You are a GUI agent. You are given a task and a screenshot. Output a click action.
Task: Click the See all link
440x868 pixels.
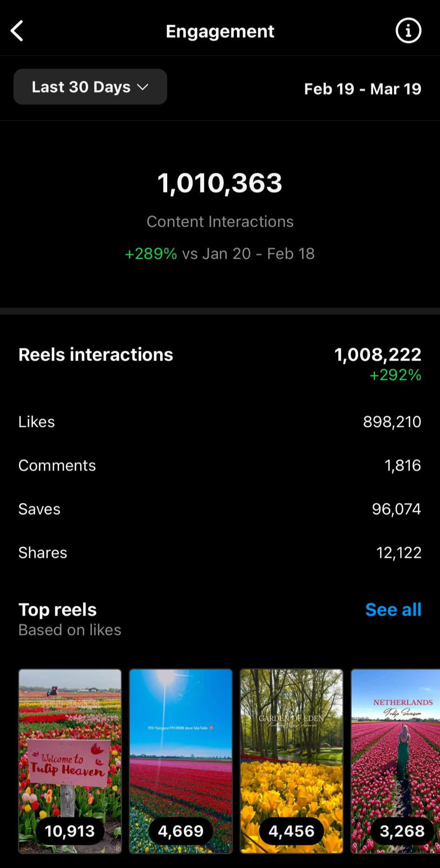click(x=393, y=610)
